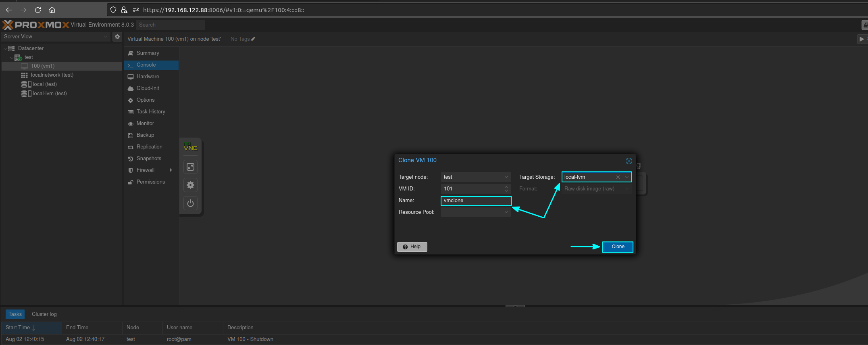
Task: Open the Backup section
Action: (x=151, y=135)
